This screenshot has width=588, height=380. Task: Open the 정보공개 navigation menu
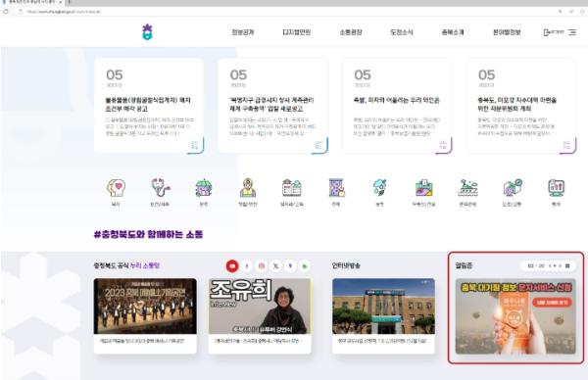[243, 32]
